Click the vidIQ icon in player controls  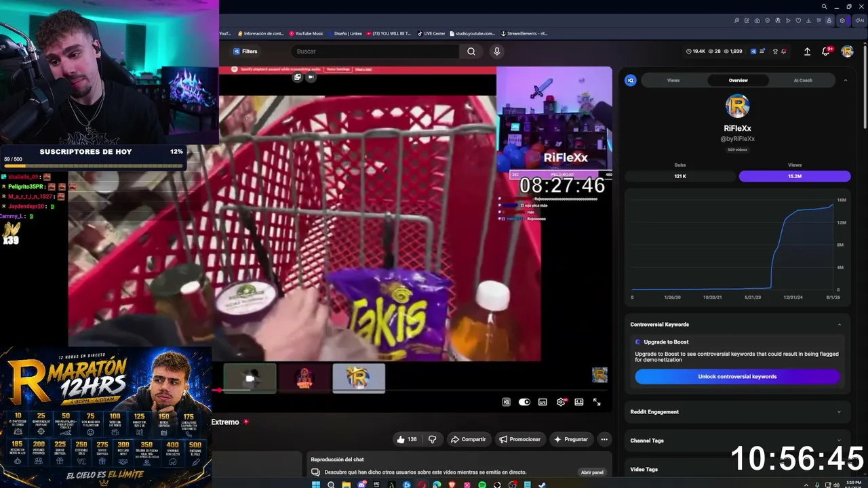(x=506, y=402)
